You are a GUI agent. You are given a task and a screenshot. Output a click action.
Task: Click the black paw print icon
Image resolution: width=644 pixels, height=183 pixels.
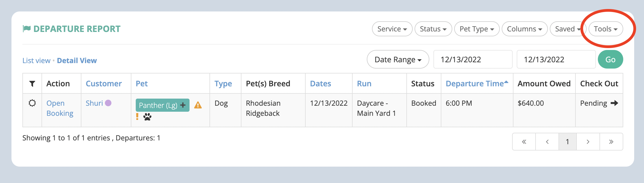pos(147,117)
